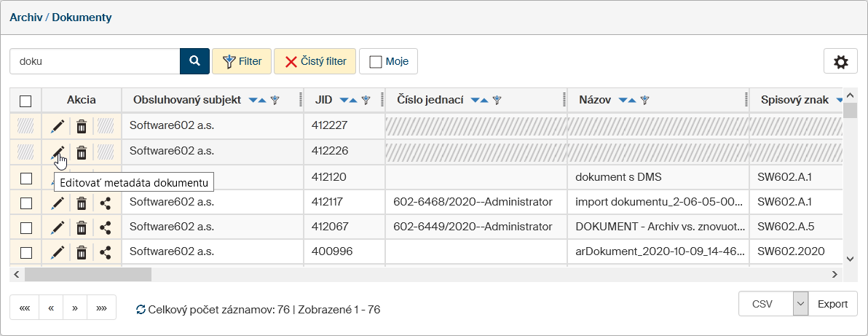This screenshot has width=868, height=336.
Task: Edit metadata of document 412117
Action: click(58, 202)
